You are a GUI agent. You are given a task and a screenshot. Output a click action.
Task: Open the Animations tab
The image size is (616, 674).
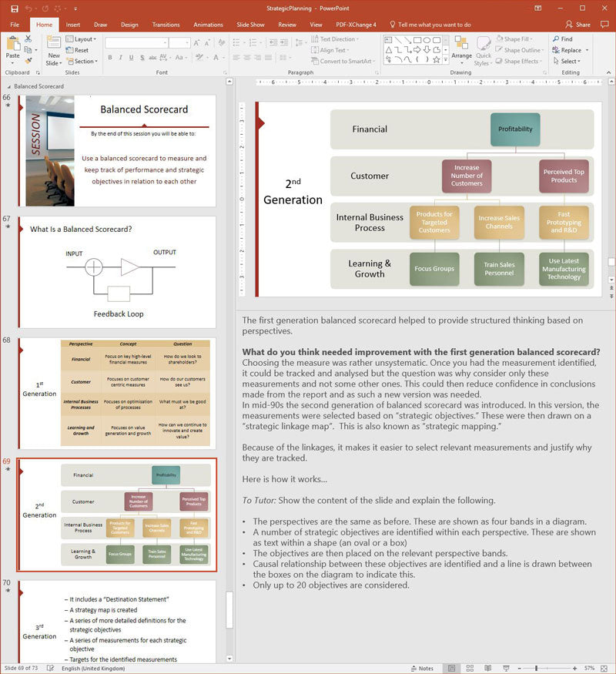pos(208,25)
